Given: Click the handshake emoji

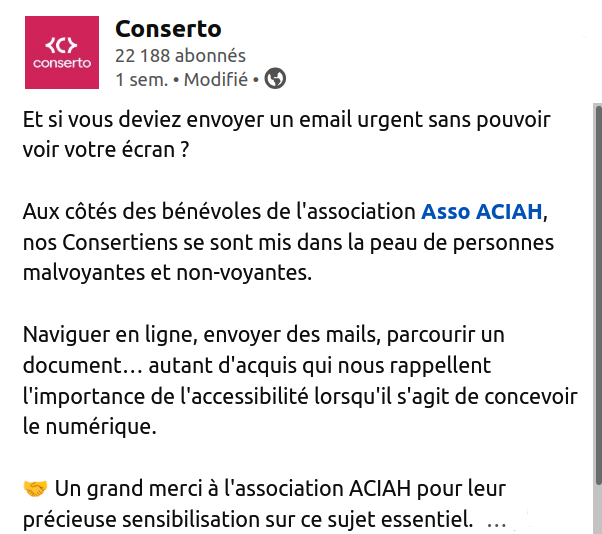Looking at the screenshot, I should [35, 489].
